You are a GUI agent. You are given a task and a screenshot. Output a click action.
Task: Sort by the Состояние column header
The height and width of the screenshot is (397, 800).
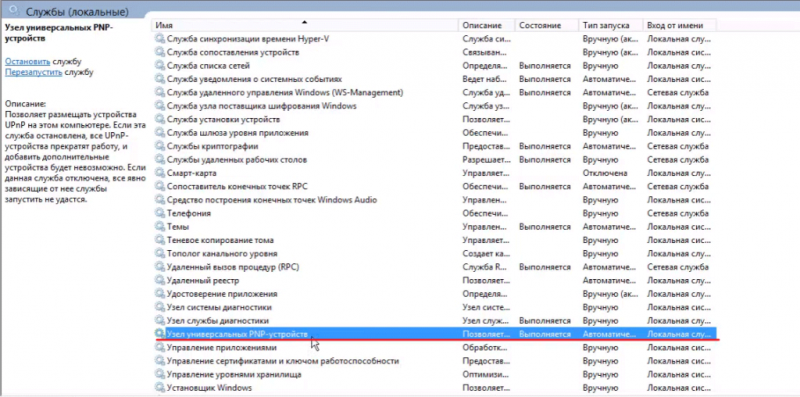tap(546, 25)
